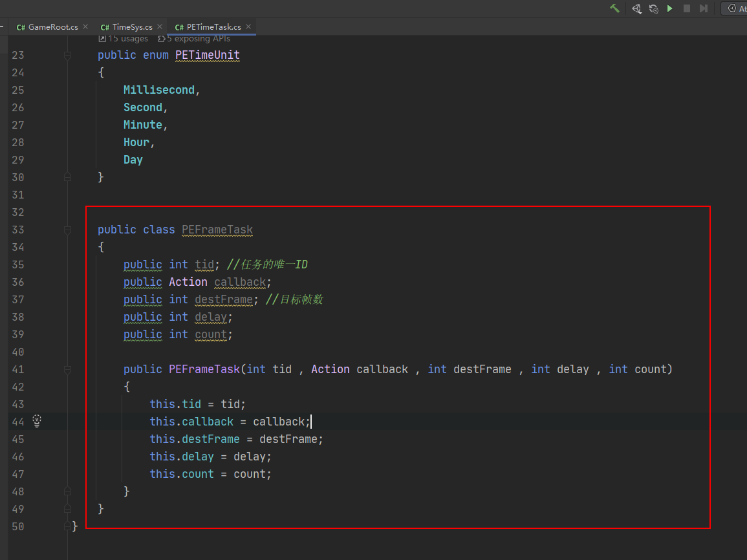Click the Unity icon with cursor arrow in toolbar
This screenshot has width=747, height=560.
[636, 8]
